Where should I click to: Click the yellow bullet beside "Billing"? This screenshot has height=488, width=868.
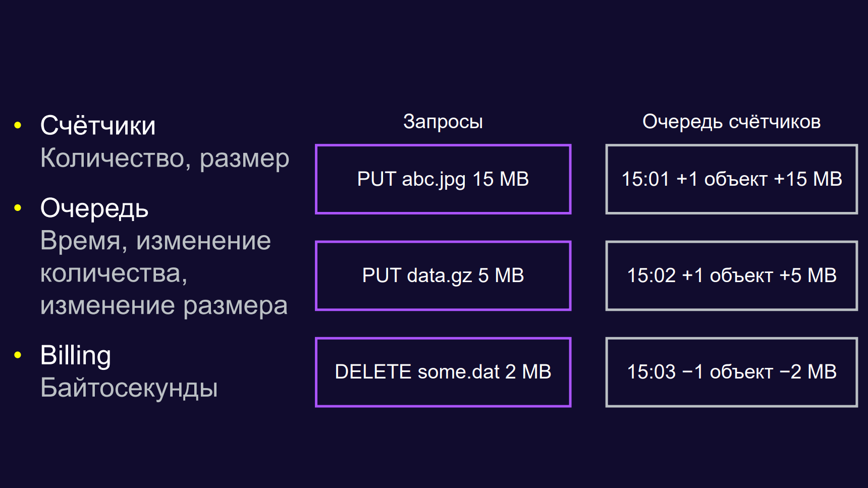tap(18, 355)
